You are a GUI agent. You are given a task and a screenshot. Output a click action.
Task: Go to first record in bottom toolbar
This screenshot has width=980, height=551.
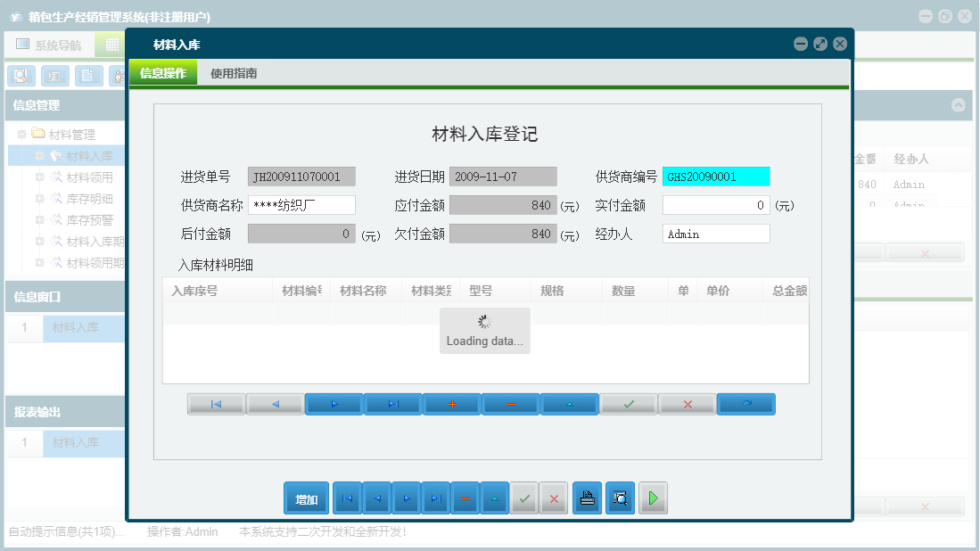[347, 498]
